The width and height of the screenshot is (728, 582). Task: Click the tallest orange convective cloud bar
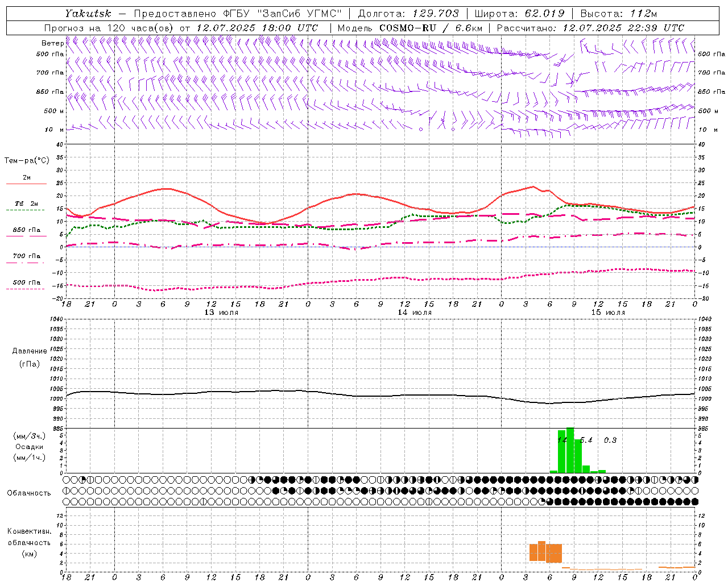click(x=541, y=551)
